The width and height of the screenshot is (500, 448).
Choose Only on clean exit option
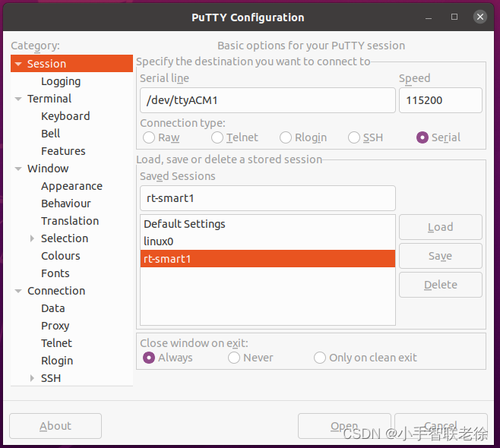click(320, 358)
